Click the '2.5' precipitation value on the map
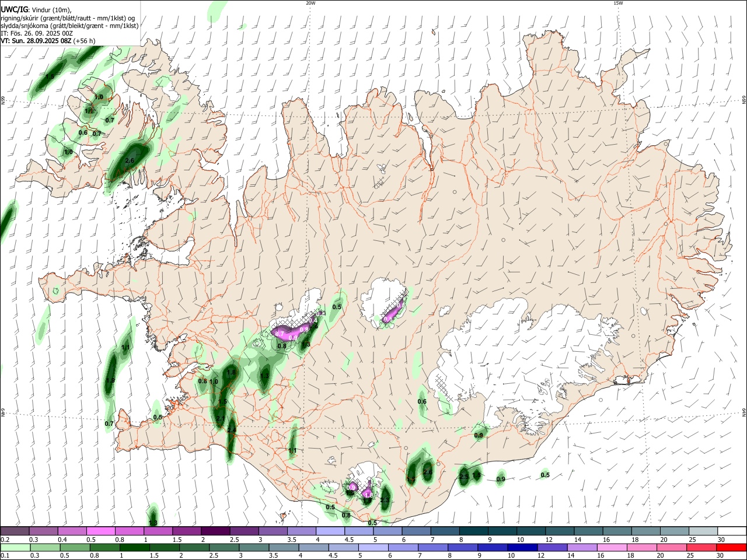Viewport: 747px width, 560px height. pyautogui.click(x=464, y=477)
